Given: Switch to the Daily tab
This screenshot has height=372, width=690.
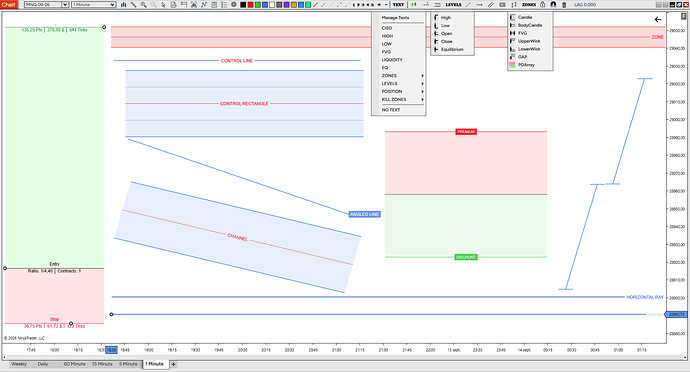Looking at the screenshot, I should [x=43, y=364].
